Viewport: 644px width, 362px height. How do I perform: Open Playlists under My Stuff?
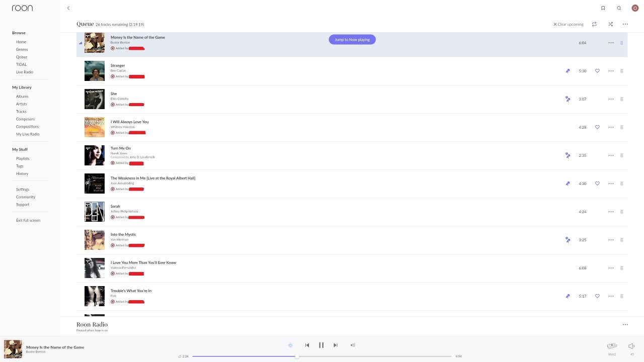coord(23,158)
